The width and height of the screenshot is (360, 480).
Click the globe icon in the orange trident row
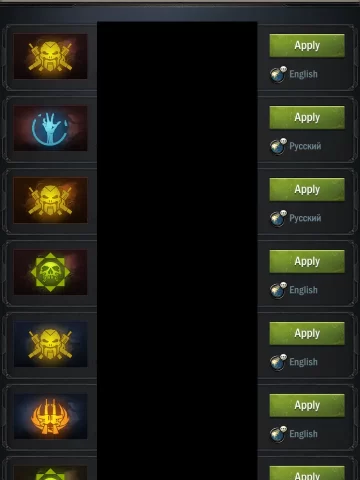278,434
